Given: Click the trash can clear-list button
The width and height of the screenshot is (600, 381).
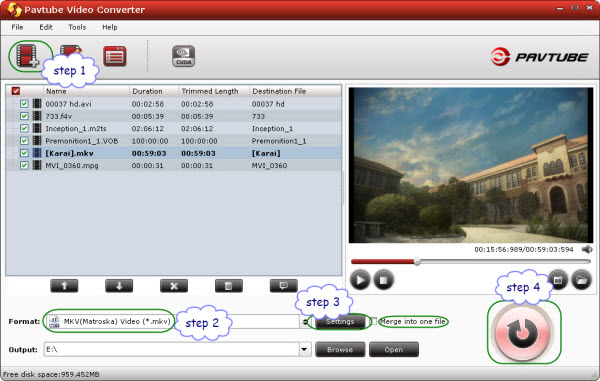Looking at the screenshot, I should pyautogui.click(x=228, y=285).
